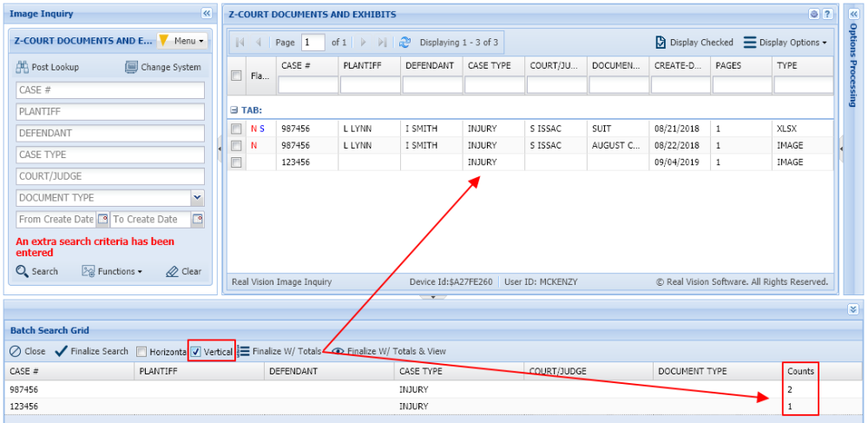Check the 123456 row checkbox

tap(236, 162)
